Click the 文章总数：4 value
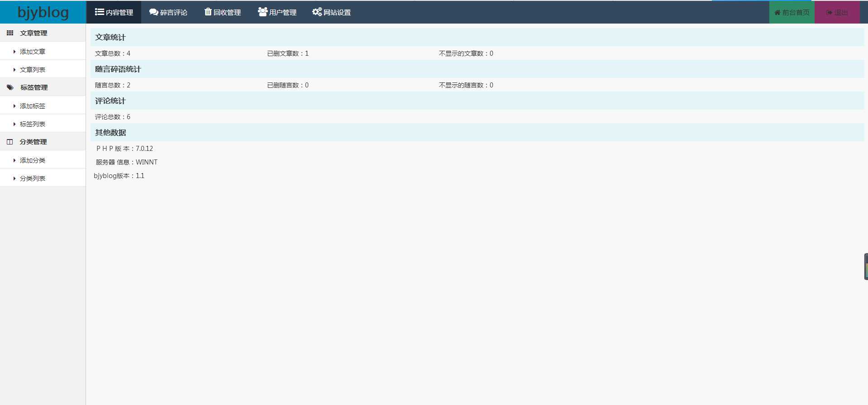 click(113, 53)
